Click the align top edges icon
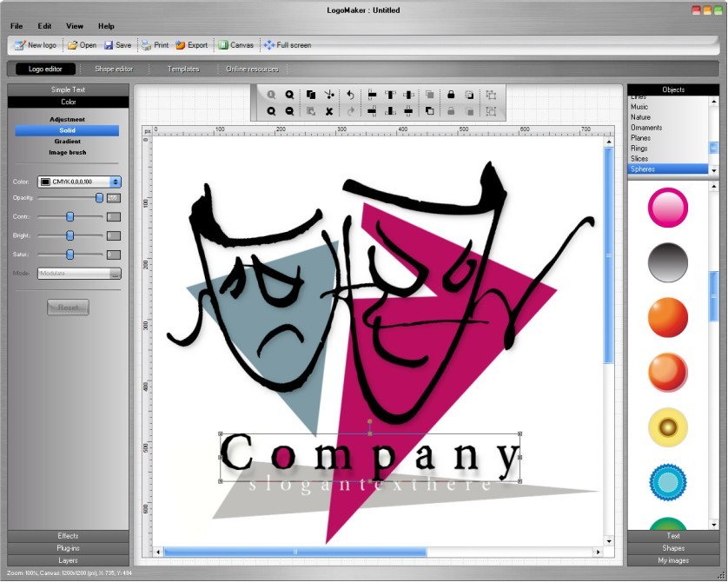Screen dimensions: 728x582 coord(390,95)
